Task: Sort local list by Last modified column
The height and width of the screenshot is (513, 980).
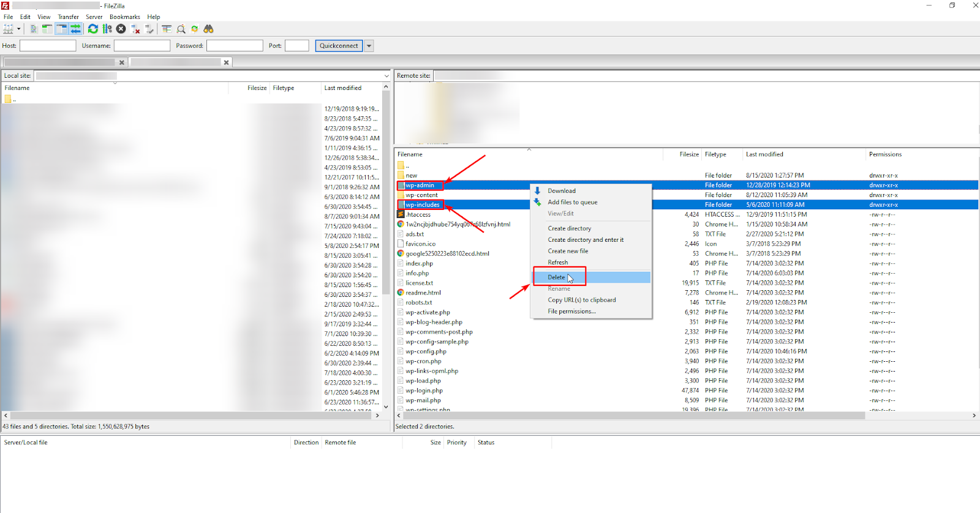Action: point(343,88)
